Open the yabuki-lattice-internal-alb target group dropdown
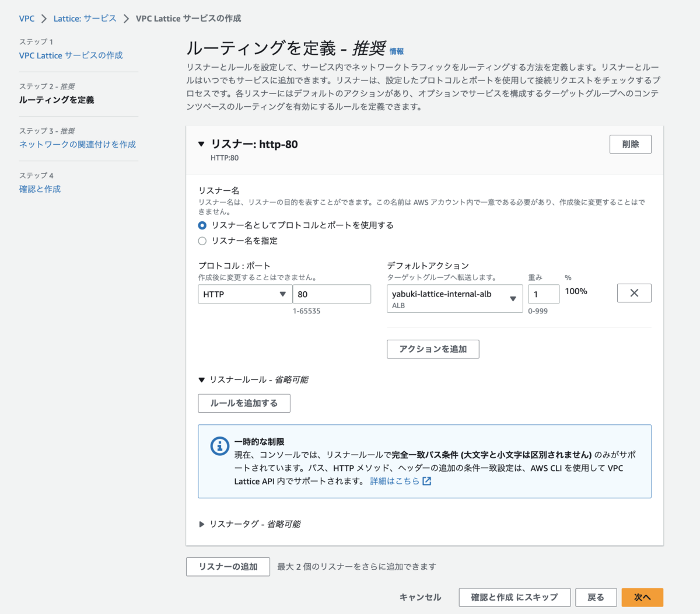Viewport: 700px width, 614px height. (x=454, y=299)
